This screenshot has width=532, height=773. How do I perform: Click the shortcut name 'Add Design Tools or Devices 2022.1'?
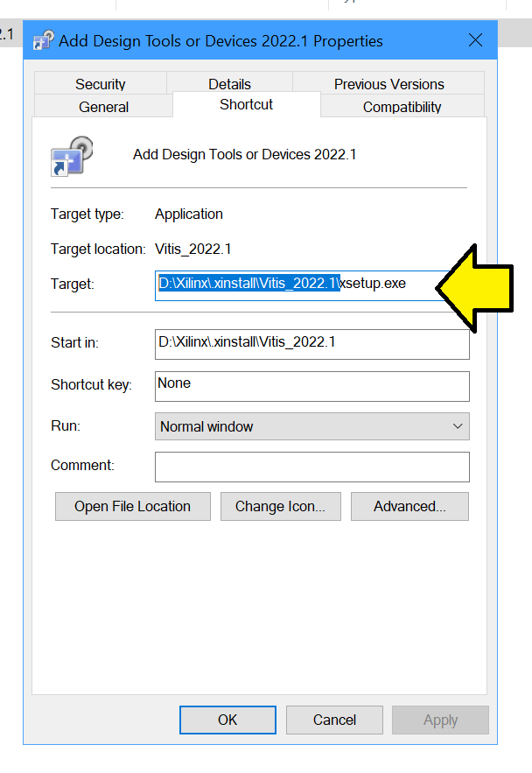pyautogui.click(x=244, y=154)
